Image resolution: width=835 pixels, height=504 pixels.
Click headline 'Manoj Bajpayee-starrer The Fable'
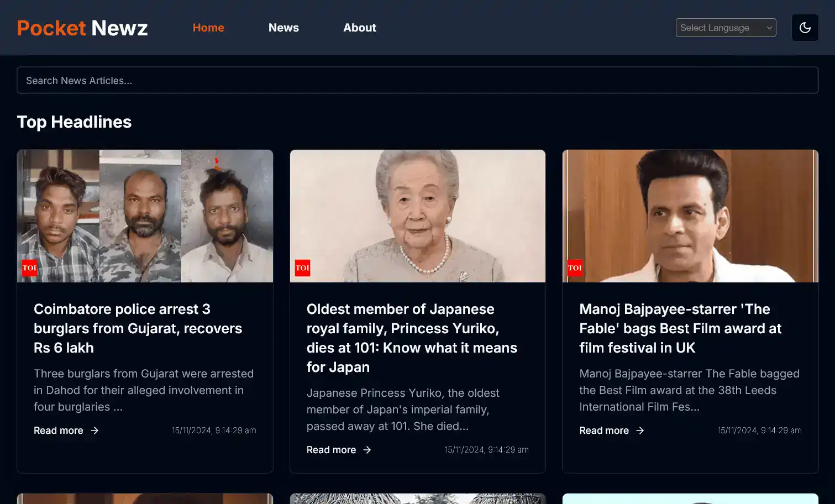[681, 328]
